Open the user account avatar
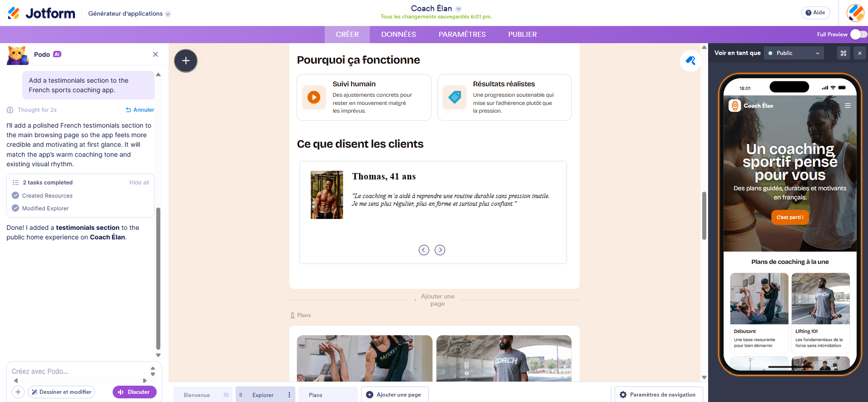 point(855,13)
